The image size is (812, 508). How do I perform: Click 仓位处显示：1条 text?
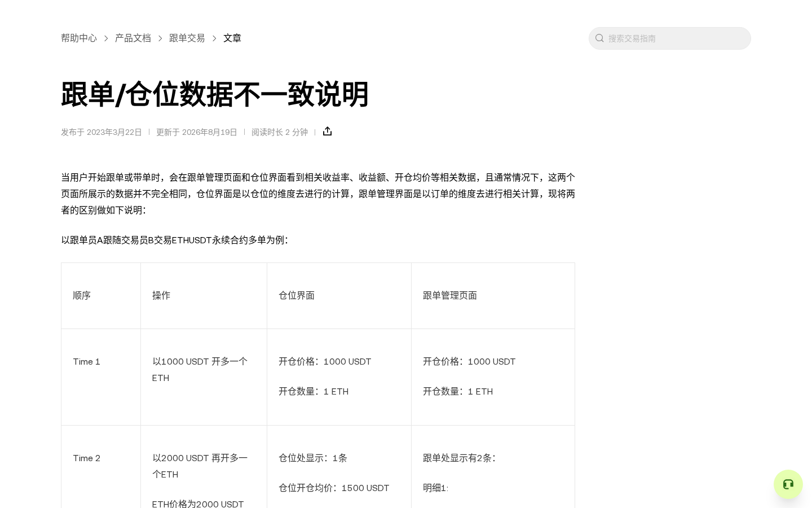tap(313, 458)
